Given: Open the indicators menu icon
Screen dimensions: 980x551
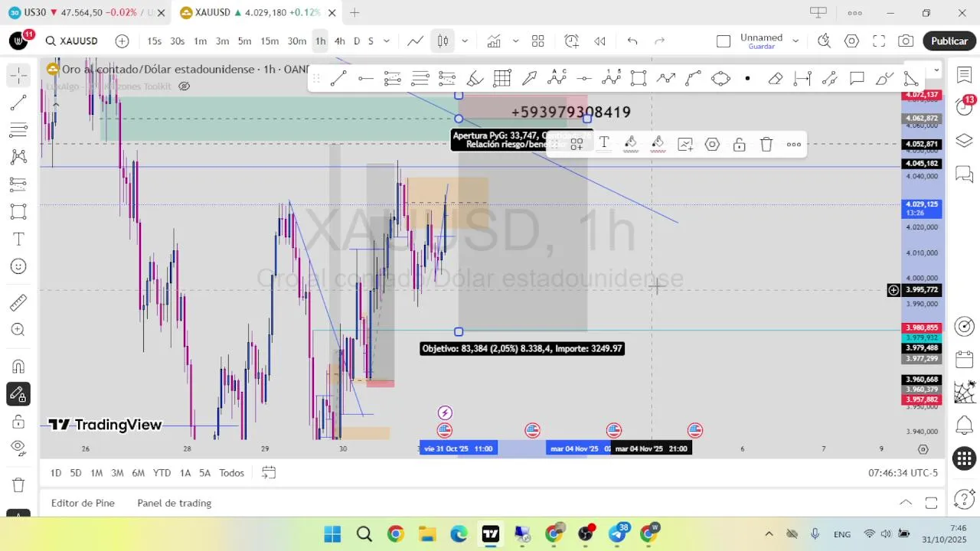Looking at the screenshot, I should click(494, 41).
